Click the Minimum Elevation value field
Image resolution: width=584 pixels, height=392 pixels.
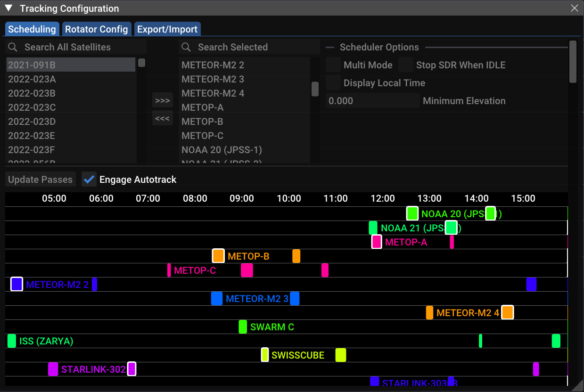(x=372, y=101)
